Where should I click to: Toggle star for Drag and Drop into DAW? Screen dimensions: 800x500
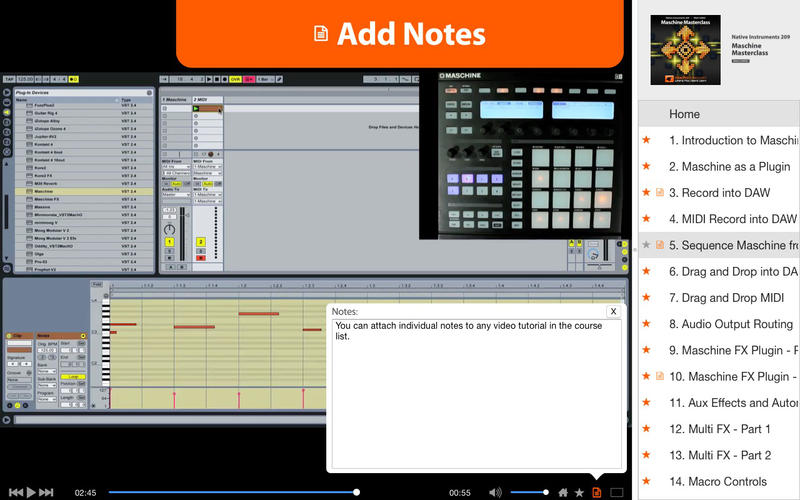646,271
